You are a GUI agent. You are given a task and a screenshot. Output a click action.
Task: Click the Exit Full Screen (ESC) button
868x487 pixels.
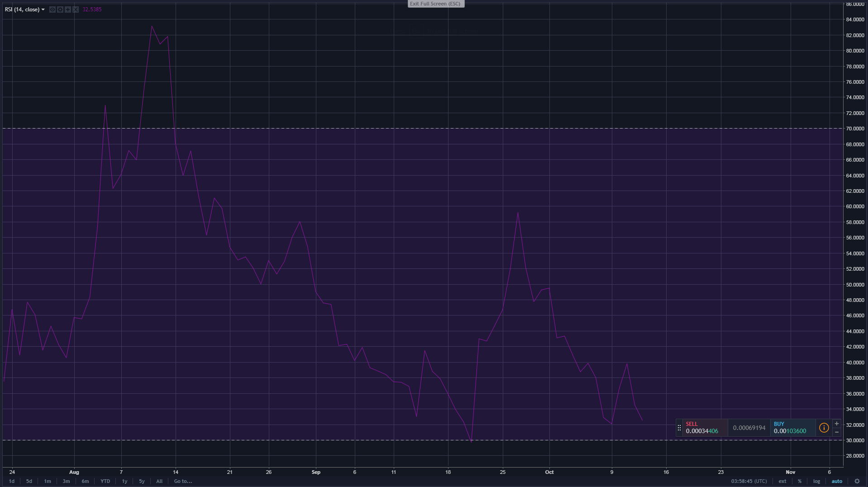tap(435, 4)
